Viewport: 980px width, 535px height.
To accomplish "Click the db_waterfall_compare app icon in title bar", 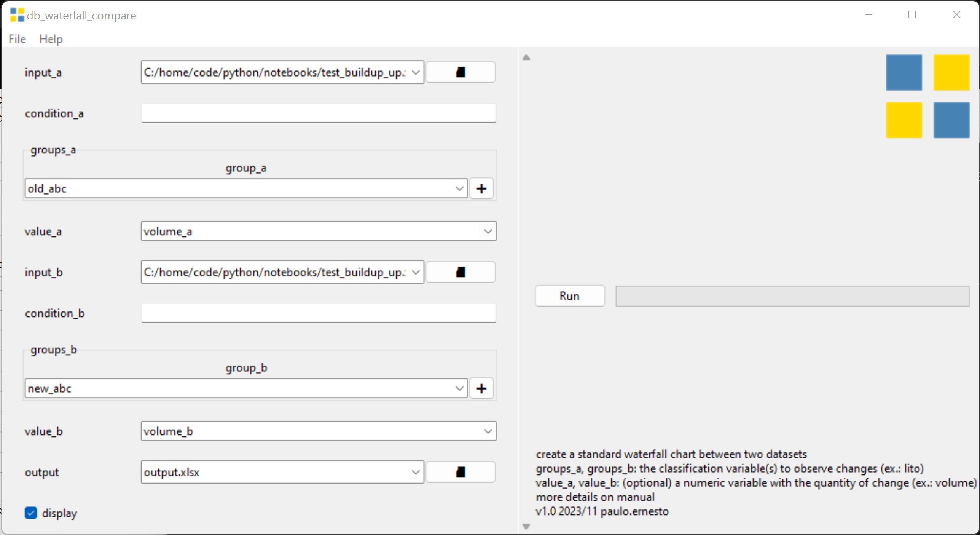I will click(17, 15).
